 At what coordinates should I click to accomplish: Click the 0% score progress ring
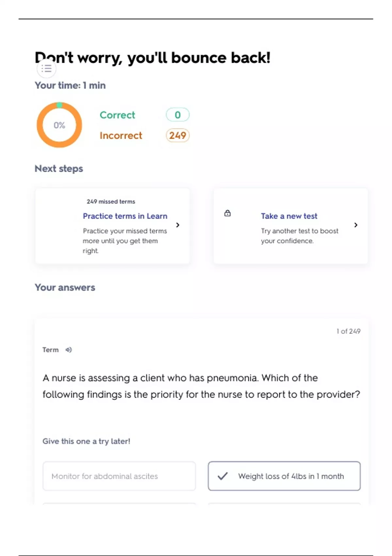pos(59,125)
